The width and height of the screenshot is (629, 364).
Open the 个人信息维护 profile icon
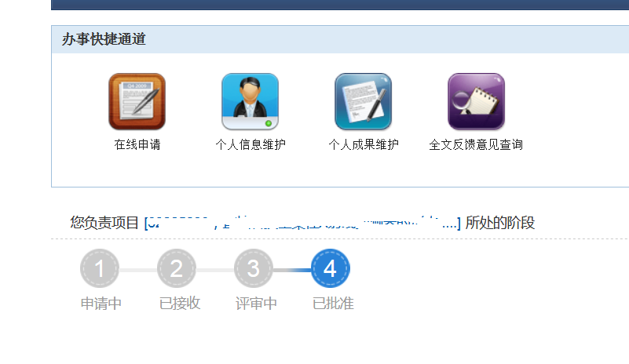(251, 101)
